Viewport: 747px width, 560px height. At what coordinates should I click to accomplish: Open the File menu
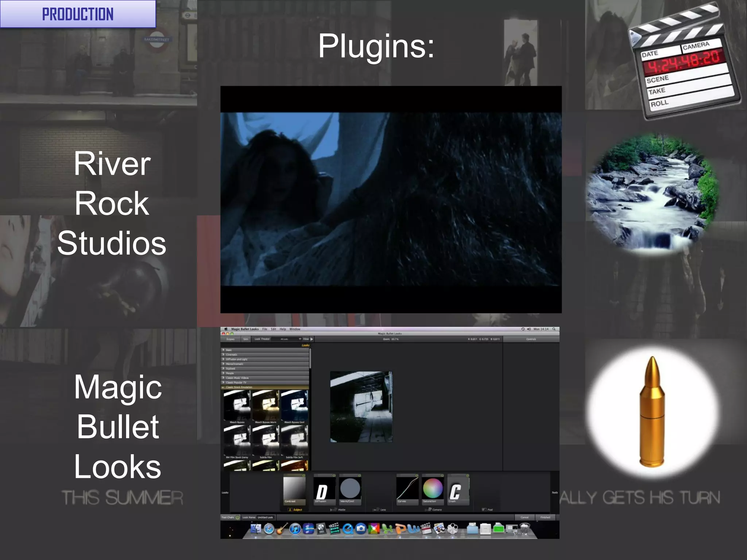coord(265,329)
